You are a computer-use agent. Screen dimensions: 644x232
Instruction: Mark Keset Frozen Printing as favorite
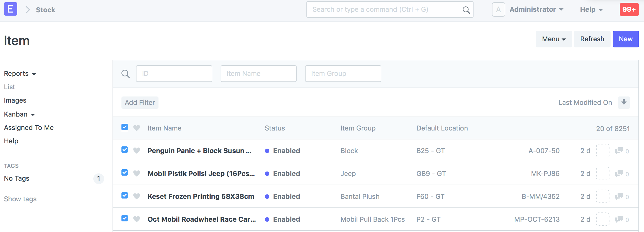click(x=137, y=196)
